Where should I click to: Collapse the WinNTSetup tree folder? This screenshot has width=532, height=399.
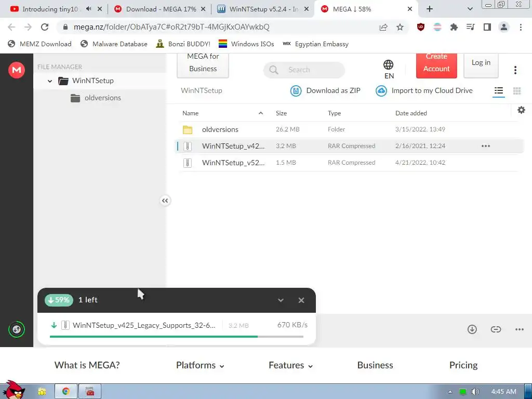click(x=50, y=81)
